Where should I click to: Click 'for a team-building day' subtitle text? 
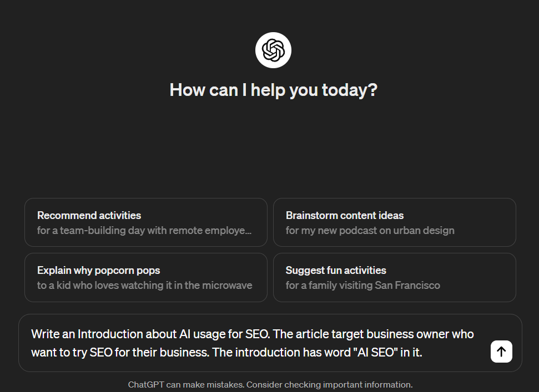pos(144,230)
